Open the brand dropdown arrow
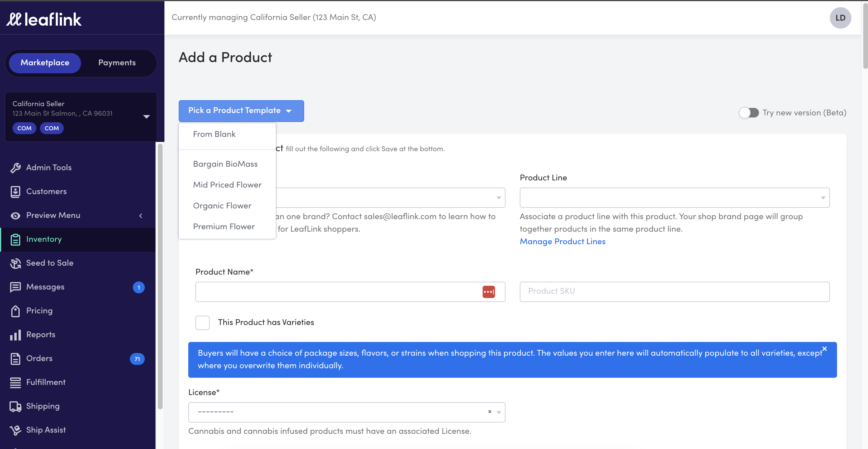Image resolution: width=868 pixels, height=449 pixels. [499, 198]
